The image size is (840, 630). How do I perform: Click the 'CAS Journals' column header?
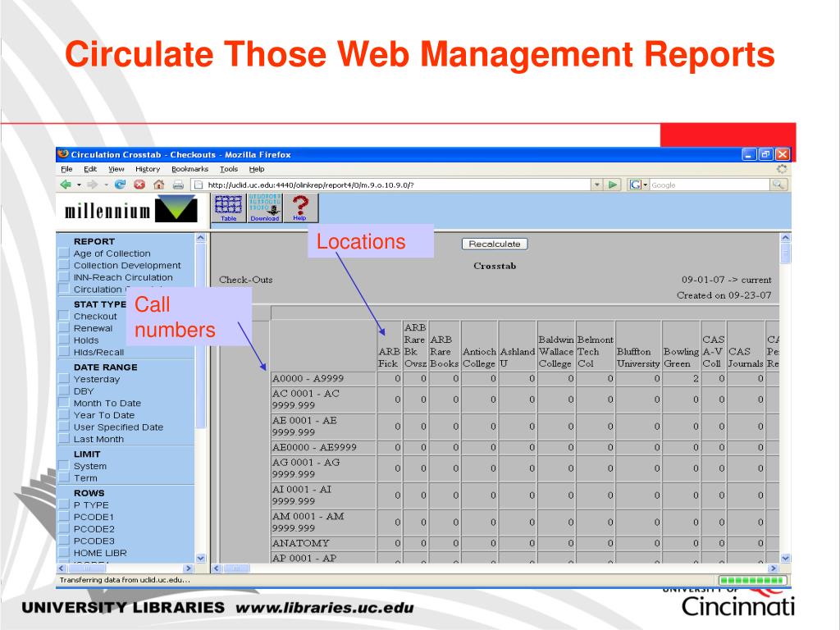coord(745,358)
